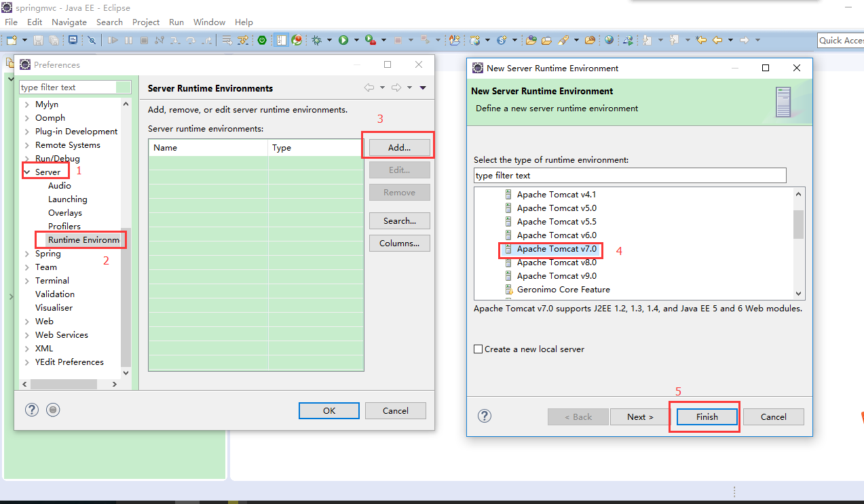This screenshot has height=504, width=864.
Task: Open the File menu
Action: [11, 22]
